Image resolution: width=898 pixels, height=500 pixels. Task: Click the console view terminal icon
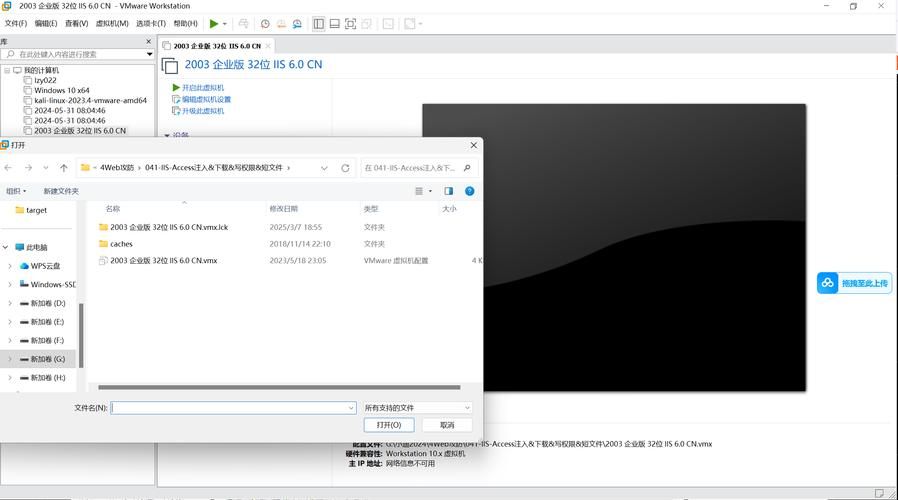click(388, 23)
